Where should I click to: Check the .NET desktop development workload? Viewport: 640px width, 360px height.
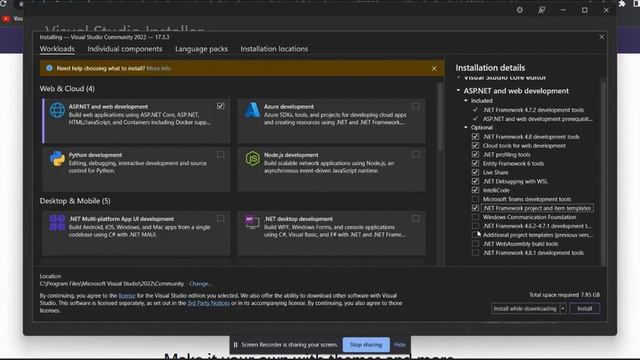pos(416,218)
